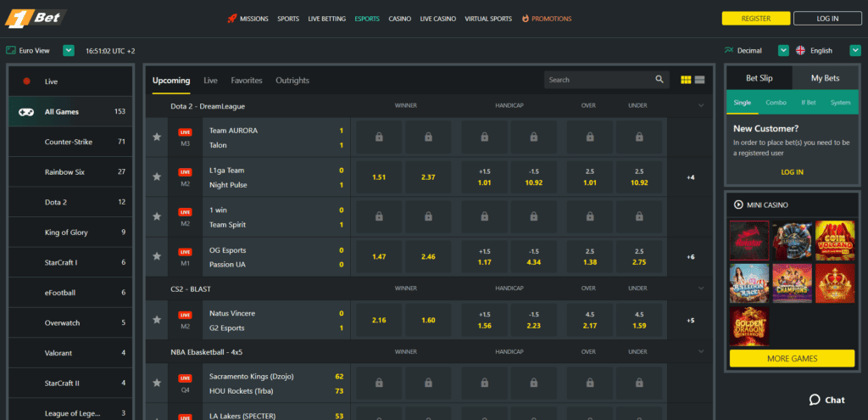Viewport: 868px width, 420px height.
Task: Favorite the Team AURORA vs Talon match
Action: 157,137
